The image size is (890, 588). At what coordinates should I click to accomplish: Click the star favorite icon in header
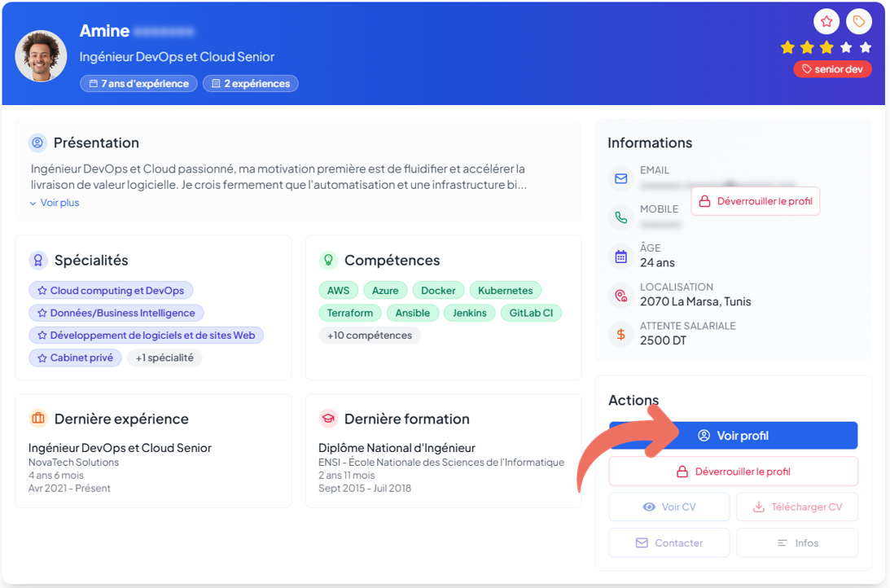[826, 21]
